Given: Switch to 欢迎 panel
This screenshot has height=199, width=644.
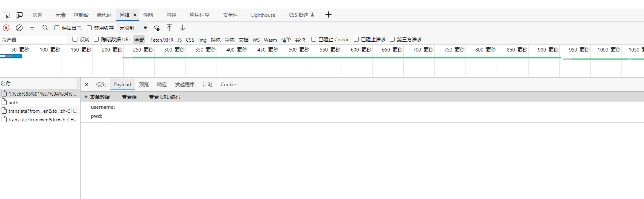Looking at the screenshot, I should click(x=38, y=15).
